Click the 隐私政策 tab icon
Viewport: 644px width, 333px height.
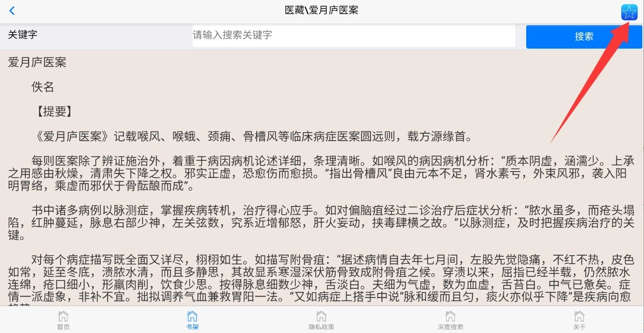[321, 316]
